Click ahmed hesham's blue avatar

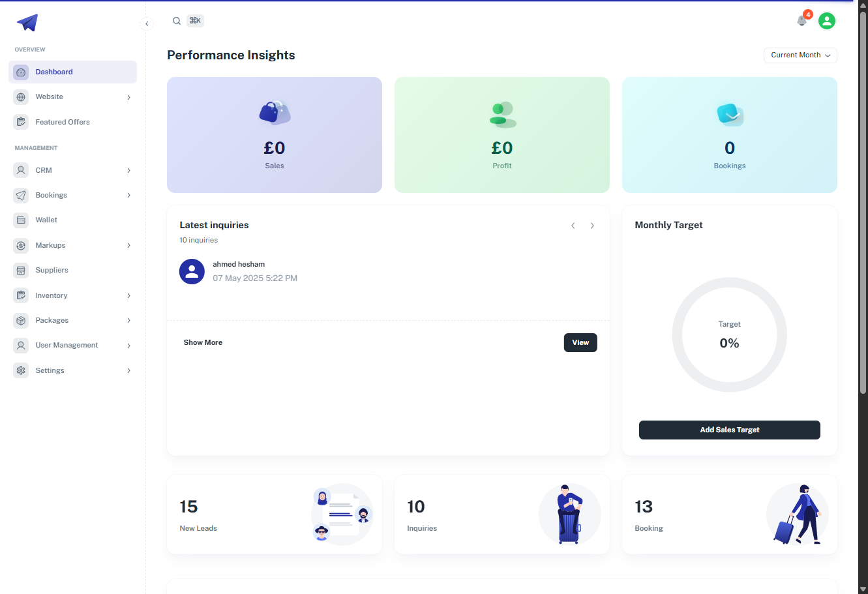(192, 271)
